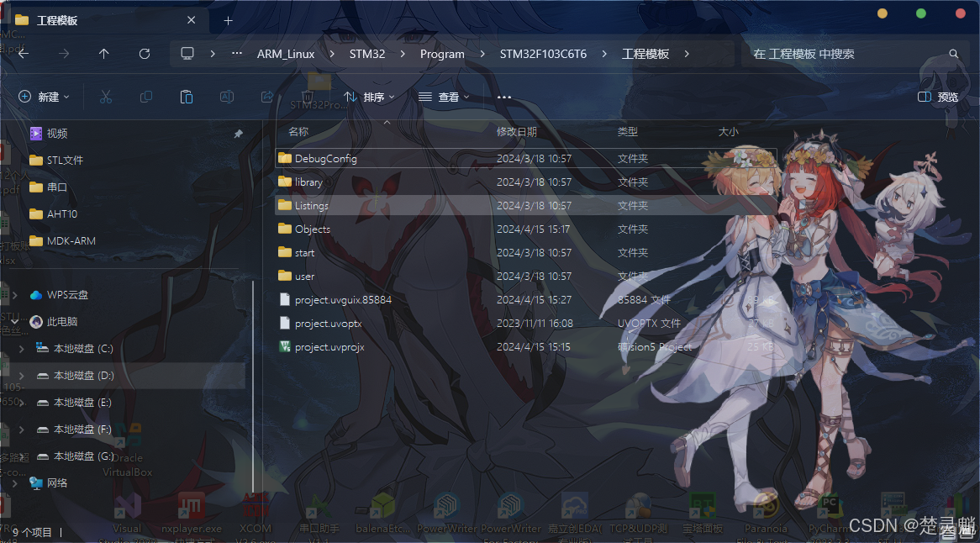Navigate to STM32 breadcrumb

click(x=367, y=54)
